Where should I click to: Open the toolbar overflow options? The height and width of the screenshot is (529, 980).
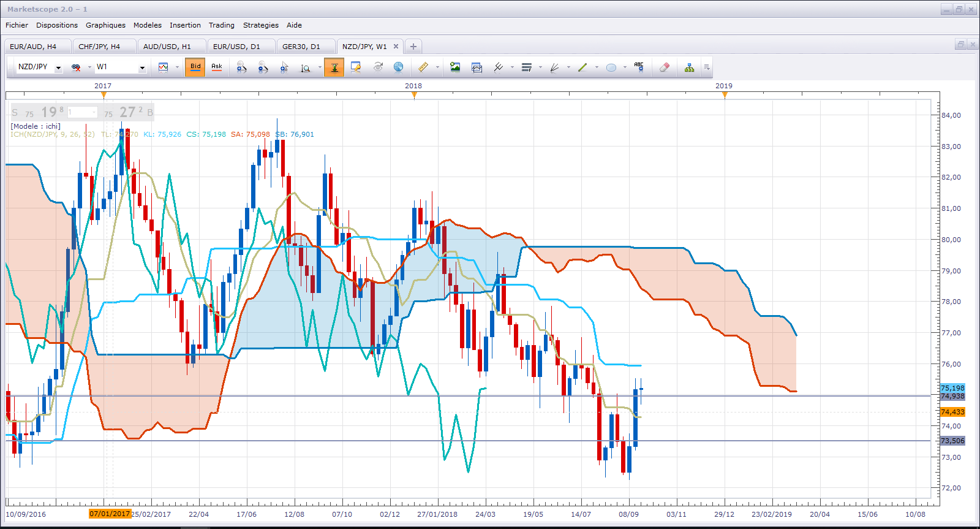click(x=707, y=67)
